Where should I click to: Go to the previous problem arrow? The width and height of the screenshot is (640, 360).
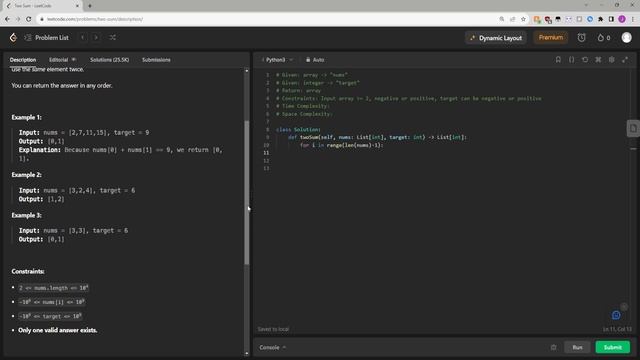tap(83, 38)
